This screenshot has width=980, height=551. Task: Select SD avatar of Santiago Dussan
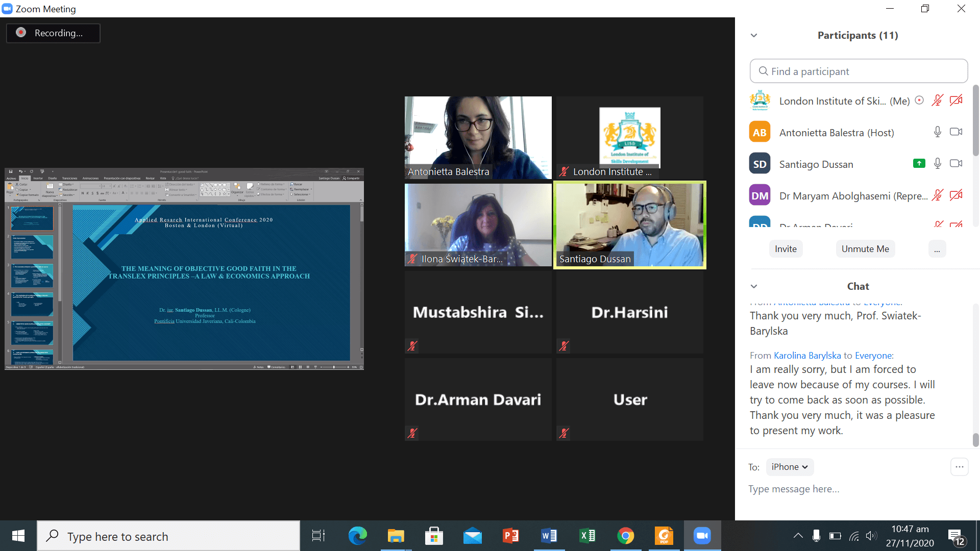[759, 164]
